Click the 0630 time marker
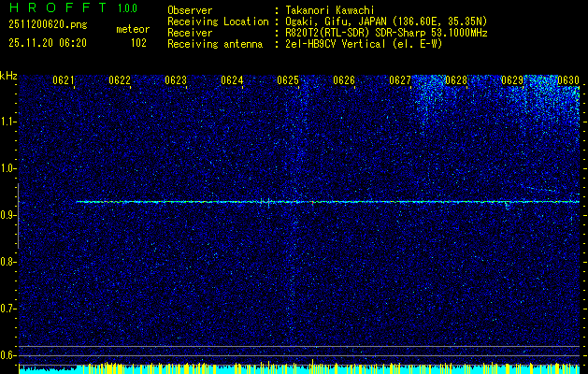The image size is (588, 374). (x=568, y=79)
